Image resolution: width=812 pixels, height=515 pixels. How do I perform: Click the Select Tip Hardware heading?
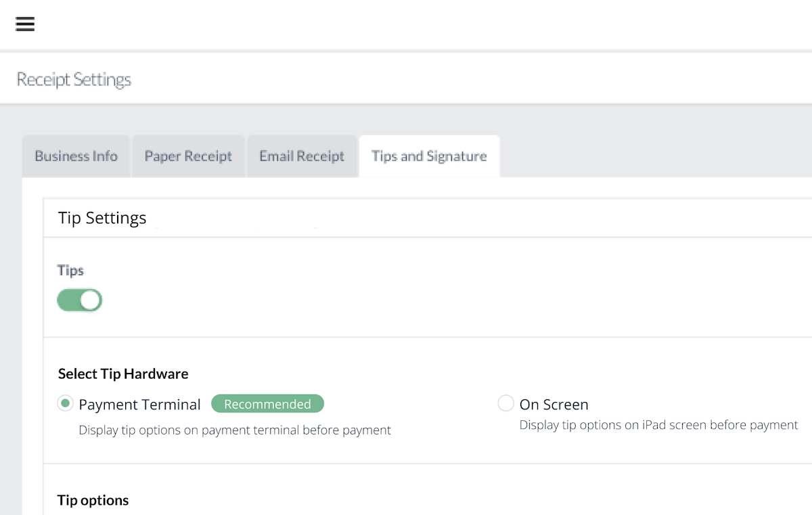(x=122, y=373)
